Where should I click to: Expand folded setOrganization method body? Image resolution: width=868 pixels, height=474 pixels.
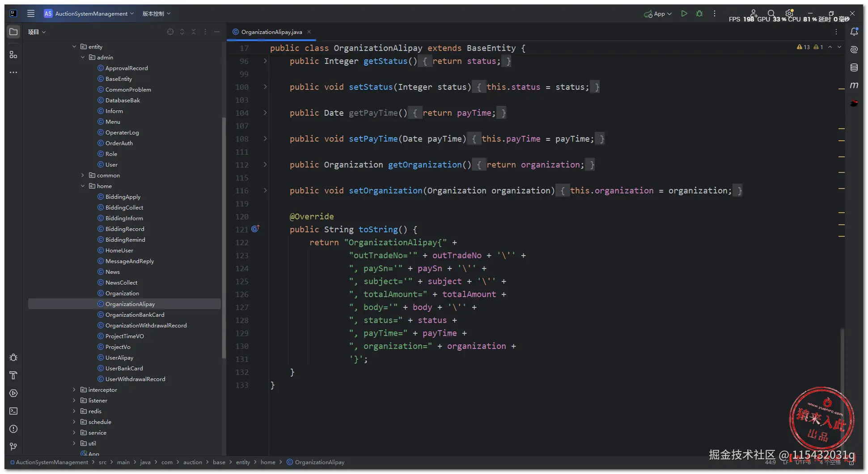[x=265, y=190]
